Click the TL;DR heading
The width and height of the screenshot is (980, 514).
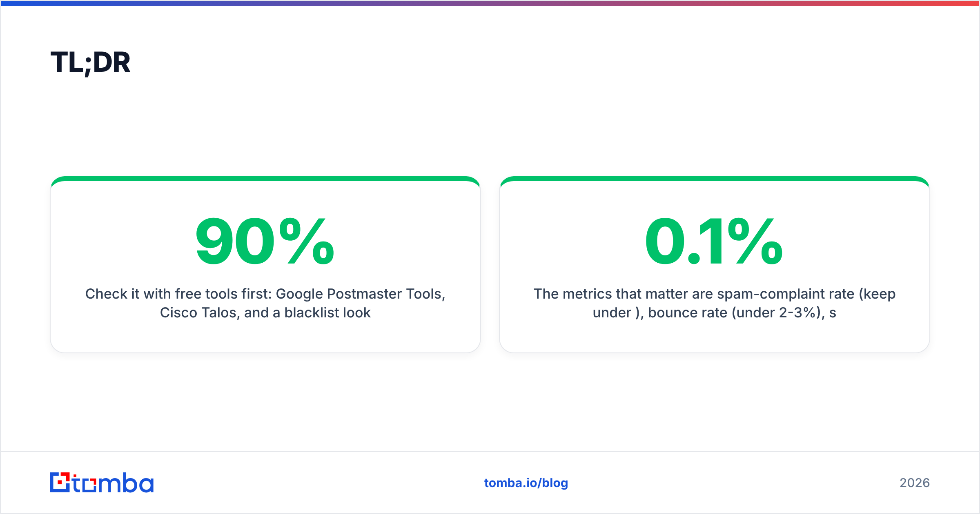[x=90, y=63]
